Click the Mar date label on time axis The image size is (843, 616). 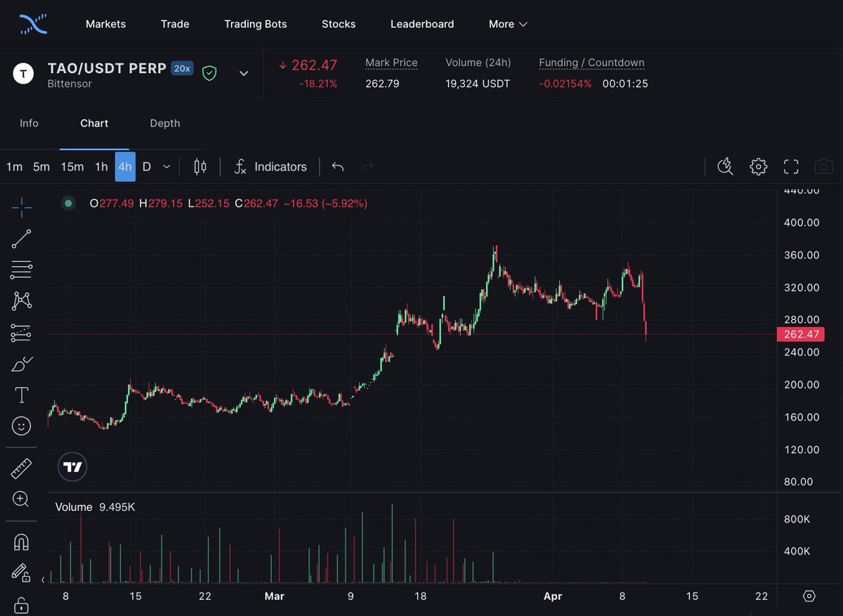(x=274, y=596)
